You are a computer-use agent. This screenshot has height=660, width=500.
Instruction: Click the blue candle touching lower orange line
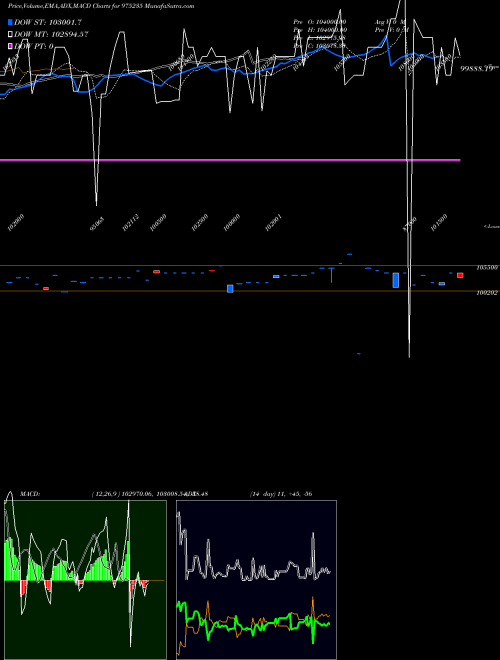click(230, 289)
